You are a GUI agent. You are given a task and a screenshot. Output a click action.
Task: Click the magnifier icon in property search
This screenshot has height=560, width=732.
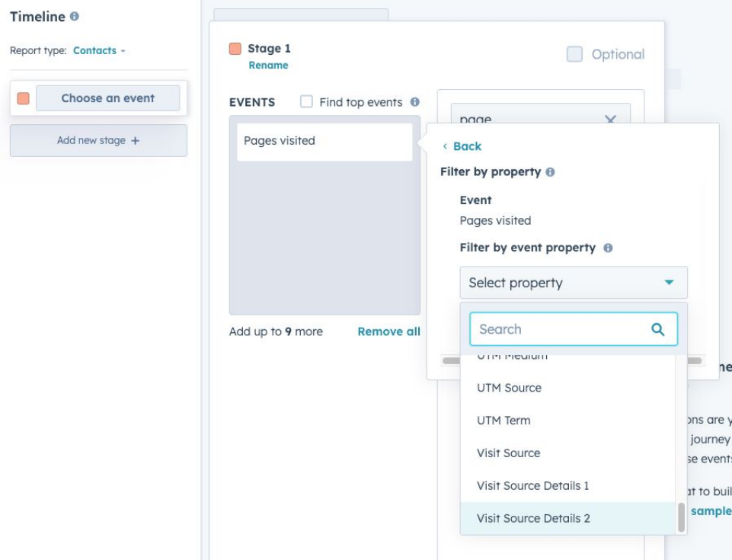click(x=658, y=329)
